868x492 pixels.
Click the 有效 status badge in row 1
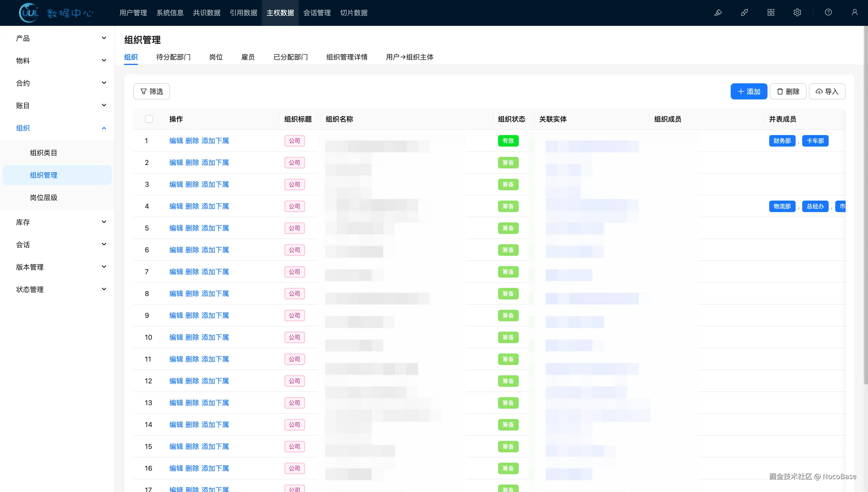tap(508, 141)
